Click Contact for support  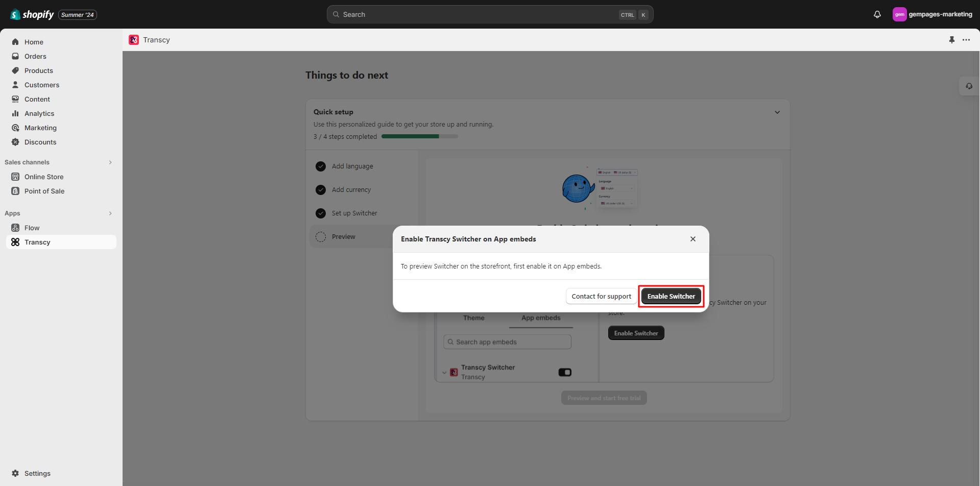601,296
